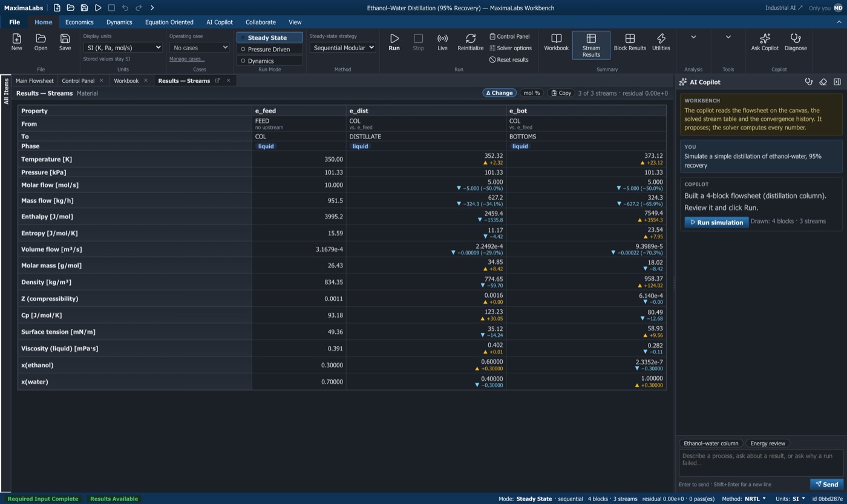Image resolution: width=847 pixels, height=504 pixels.
Task: Collapse the ribbon with the chevron
Action: pos(839,22)
